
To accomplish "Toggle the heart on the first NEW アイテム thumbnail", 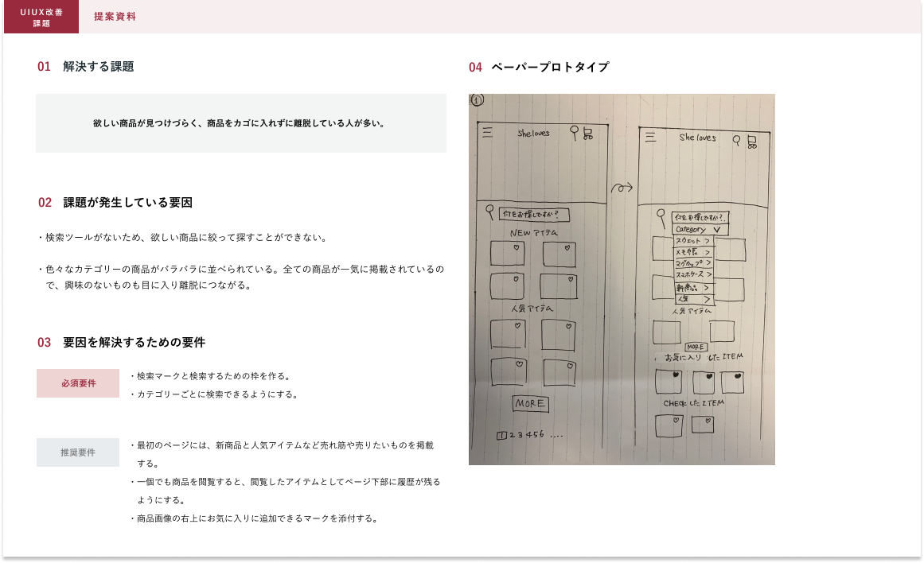I will pyautogui.click(x=517, y=248).
